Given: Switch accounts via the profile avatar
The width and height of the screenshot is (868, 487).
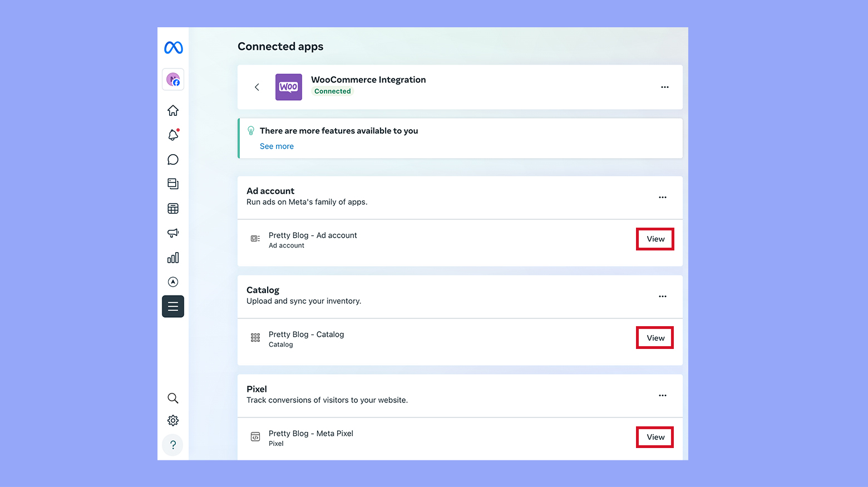Looking at the screenshot, I should click(x=173, y=79).
